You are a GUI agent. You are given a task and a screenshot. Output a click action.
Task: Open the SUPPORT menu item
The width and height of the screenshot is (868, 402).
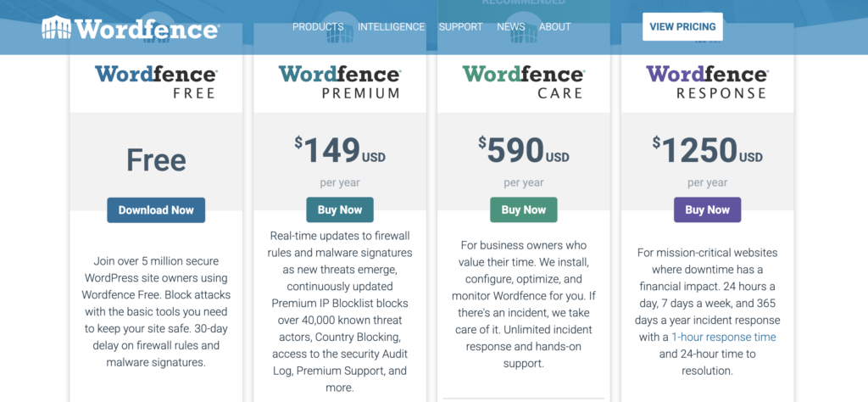click(460, 26)
